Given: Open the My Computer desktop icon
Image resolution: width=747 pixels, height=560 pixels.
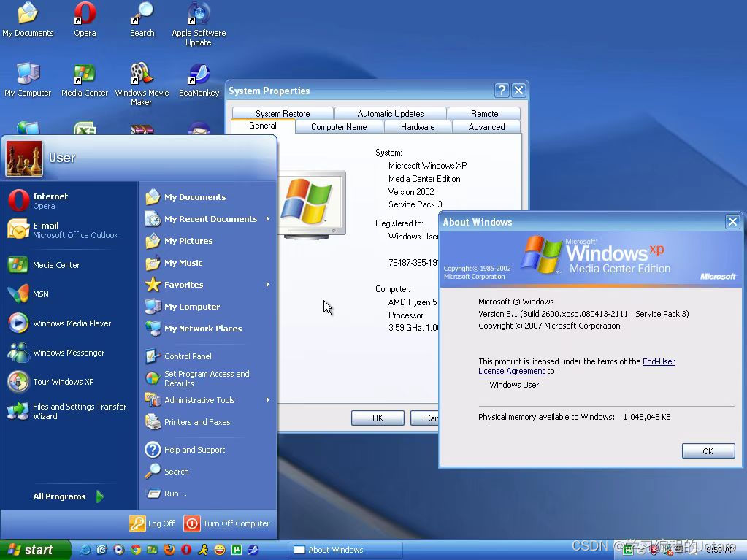Looking at the screenshot, I should (28, 80).
